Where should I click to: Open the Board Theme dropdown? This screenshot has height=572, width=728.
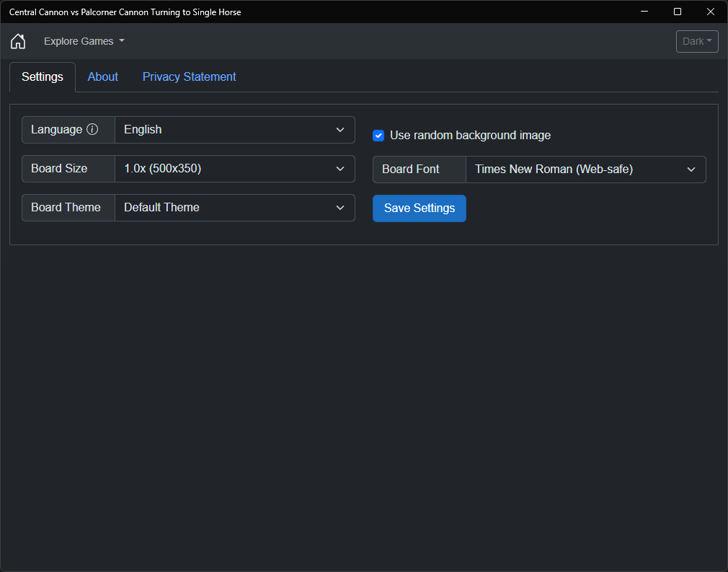coord(234,208)
